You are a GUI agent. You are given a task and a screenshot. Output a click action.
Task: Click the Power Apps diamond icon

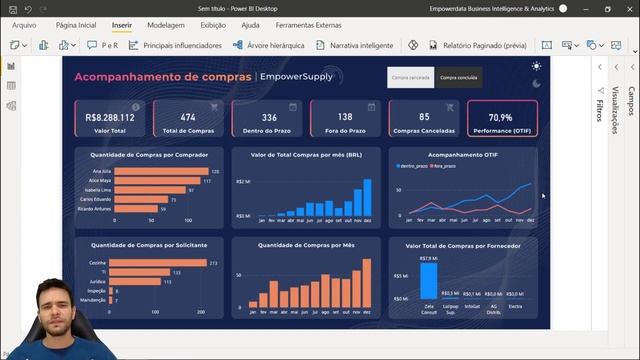point(413,45)
